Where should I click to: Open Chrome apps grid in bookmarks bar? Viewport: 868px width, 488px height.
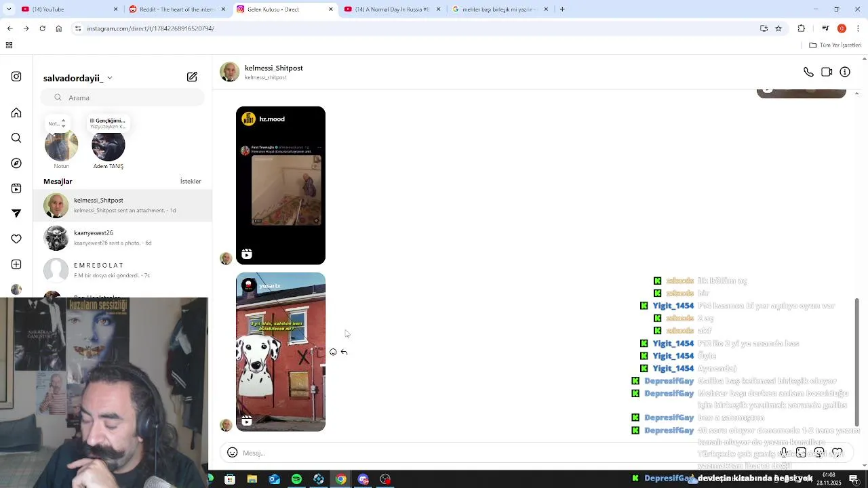(9, 45)
